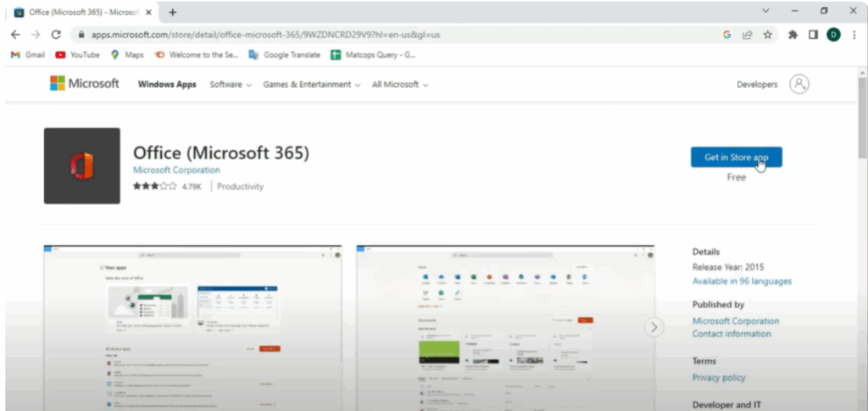
Task: Open Google Translate bookmark
Action: point(285,55)
